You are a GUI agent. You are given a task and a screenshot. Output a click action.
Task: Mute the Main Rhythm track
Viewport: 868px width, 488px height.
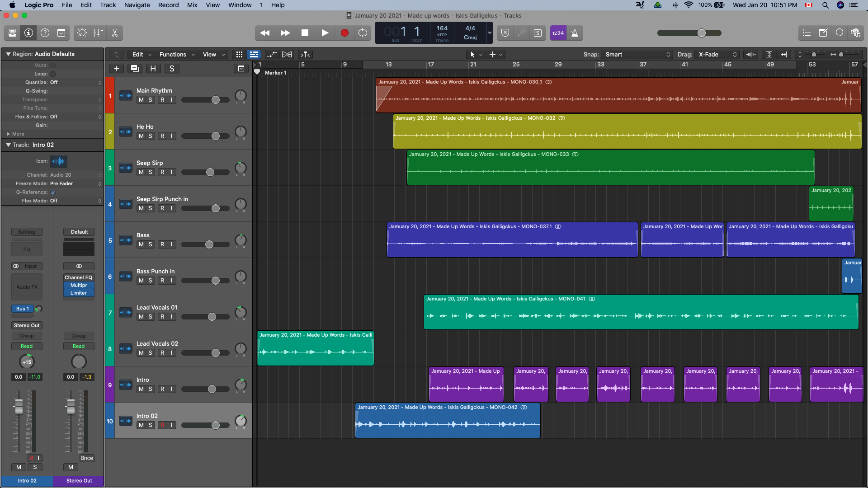(141, 100)
